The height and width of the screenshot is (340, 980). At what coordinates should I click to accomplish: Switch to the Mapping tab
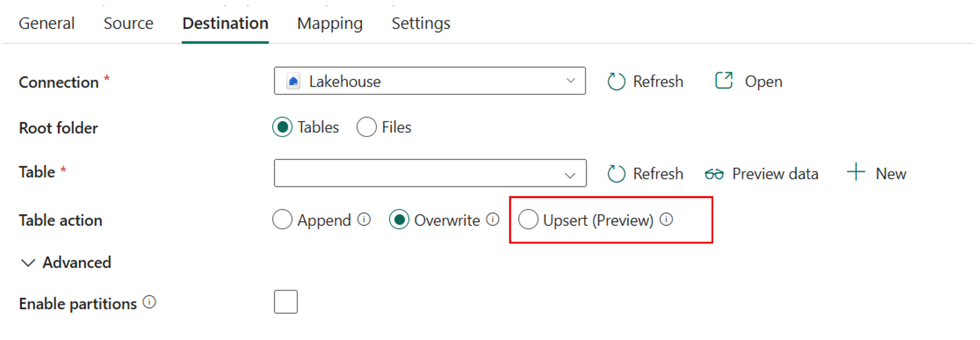point(330,23)
